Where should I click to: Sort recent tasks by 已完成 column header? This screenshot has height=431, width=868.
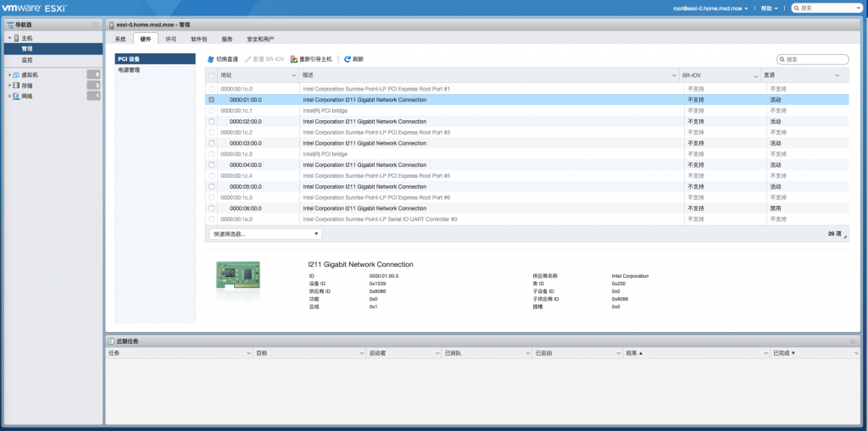coord(816,352)
